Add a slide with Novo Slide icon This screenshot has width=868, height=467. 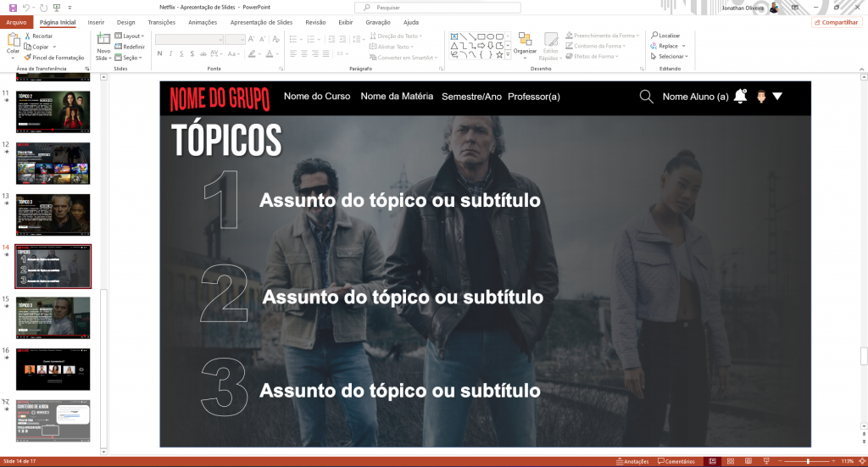[103, 39]
